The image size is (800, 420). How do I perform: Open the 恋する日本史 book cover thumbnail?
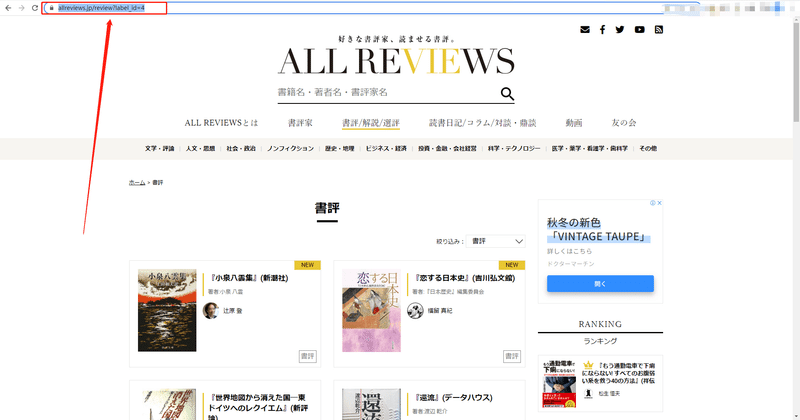[x=371, y=310]
